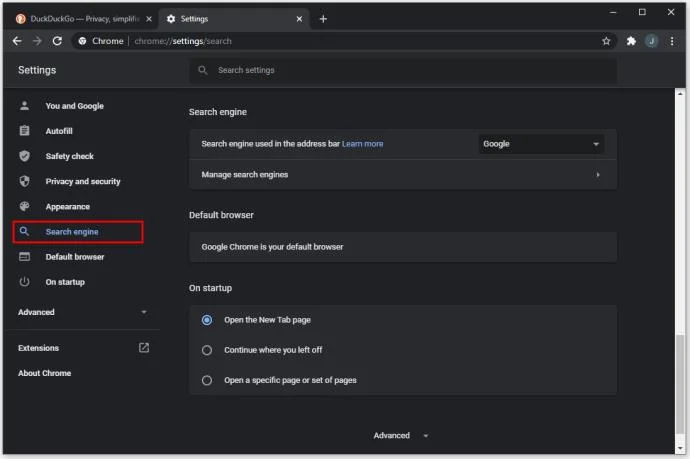Screen dimensions: 690x459
Task: Click the Safety check shield icon
Action: coord(24,156)
